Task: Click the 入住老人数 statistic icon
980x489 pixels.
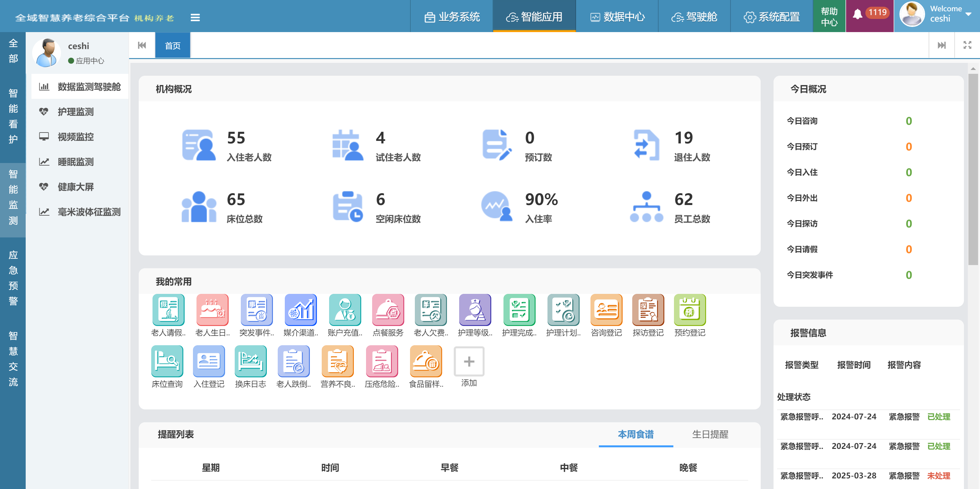Action: [198, 145]
